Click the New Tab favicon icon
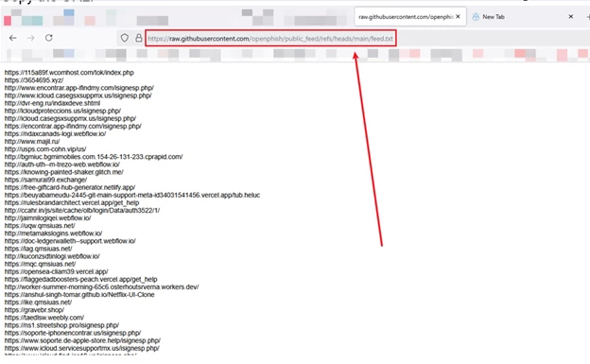 click(x=476, y=17)
